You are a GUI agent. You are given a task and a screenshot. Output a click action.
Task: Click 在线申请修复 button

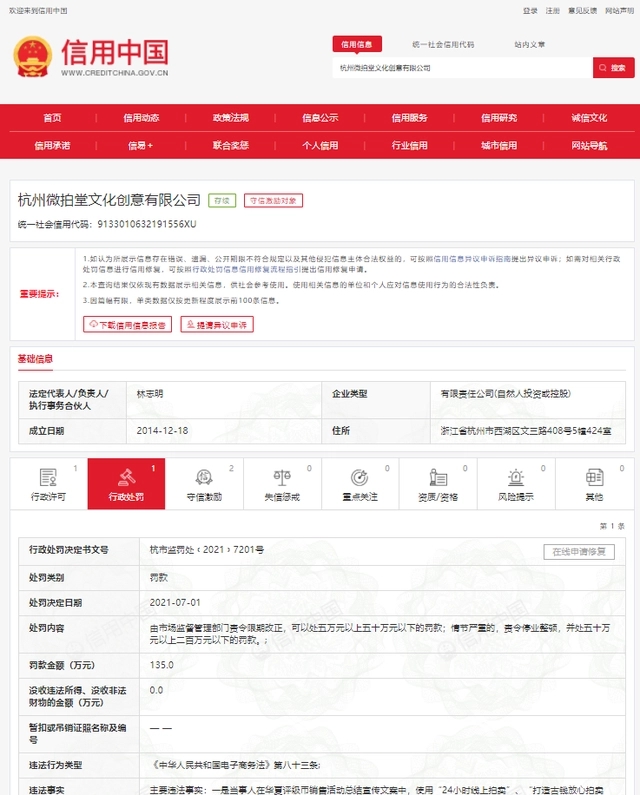tap(579, 552)
